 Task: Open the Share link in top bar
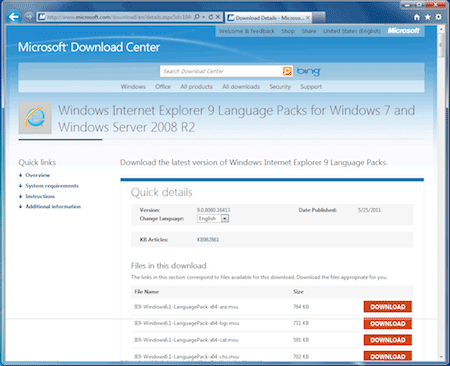coord(309,31)
